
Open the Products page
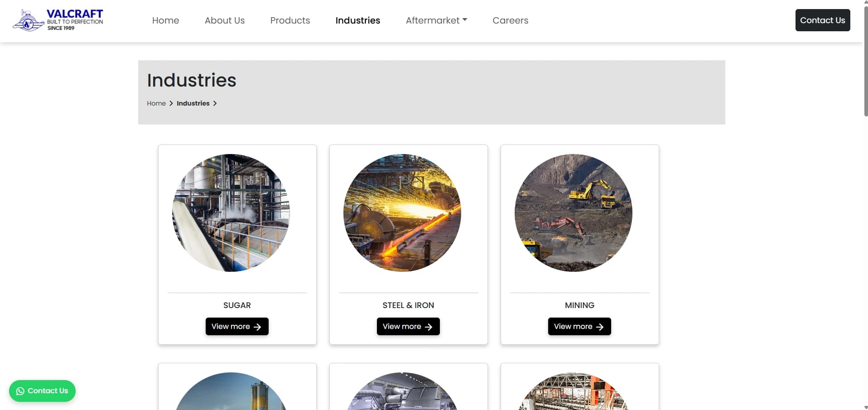(x=290, y=20)
